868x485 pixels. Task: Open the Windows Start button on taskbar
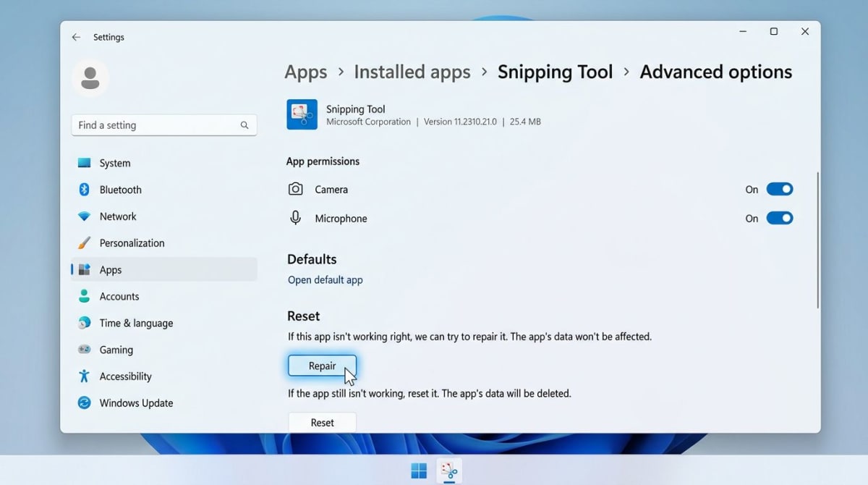(419, 471)
